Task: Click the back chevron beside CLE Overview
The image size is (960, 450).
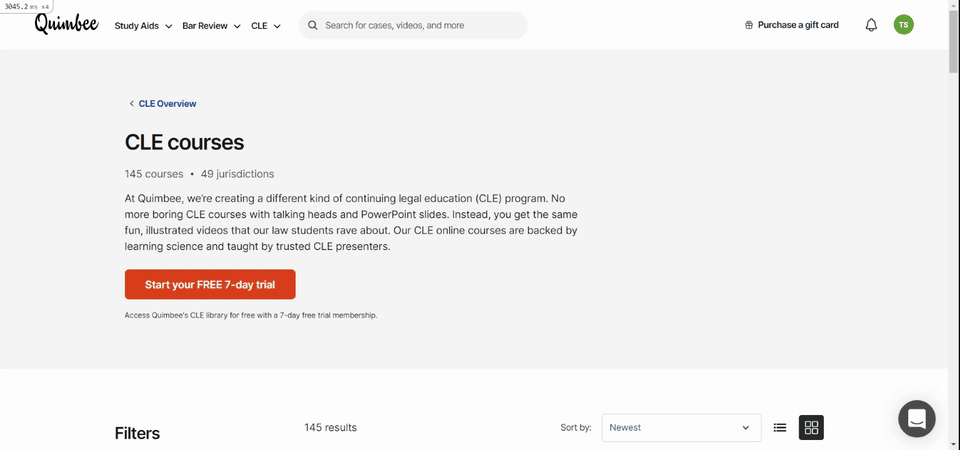Action: (131, 103)
